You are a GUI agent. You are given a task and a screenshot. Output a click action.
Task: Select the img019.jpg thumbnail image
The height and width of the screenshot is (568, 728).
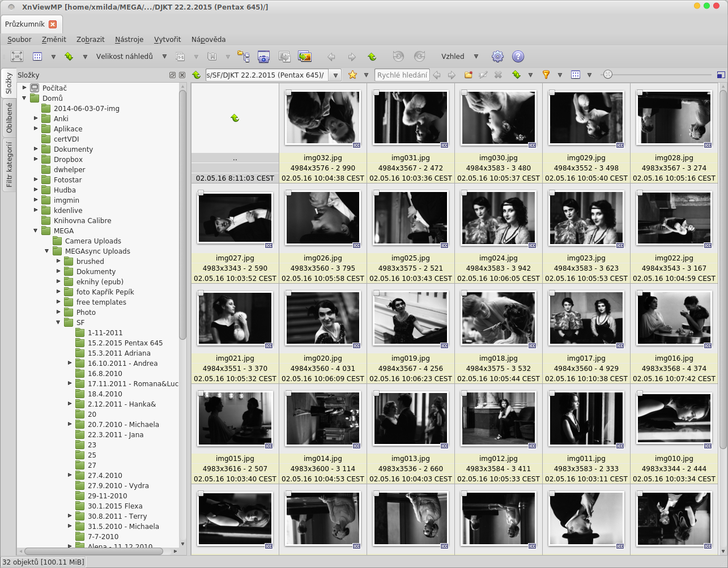tap(411, 318)
